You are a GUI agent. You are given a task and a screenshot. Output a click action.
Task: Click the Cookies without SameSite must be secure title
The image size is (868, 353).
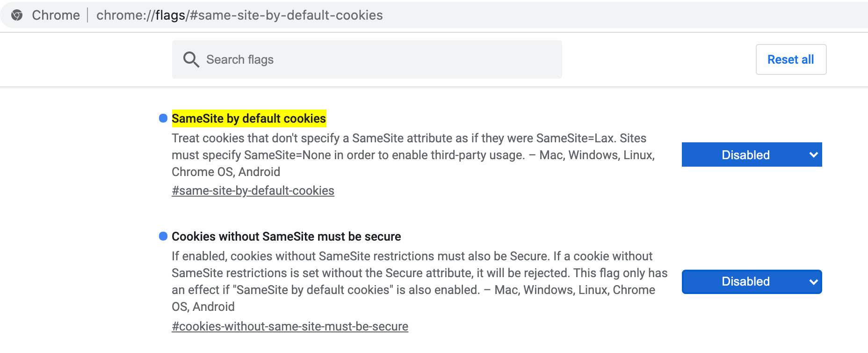[x=286, y=236]
